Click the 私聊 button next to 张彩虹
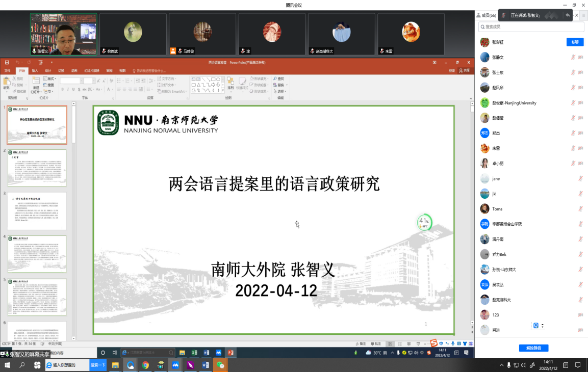This screenshot has height=372, width=588. coord(575,42)
